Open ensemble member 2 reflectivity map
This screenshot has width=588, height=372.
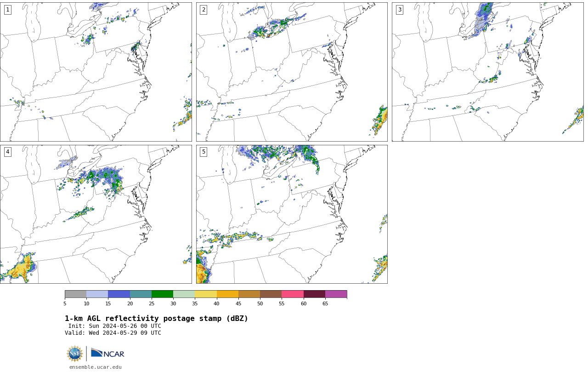292,72
